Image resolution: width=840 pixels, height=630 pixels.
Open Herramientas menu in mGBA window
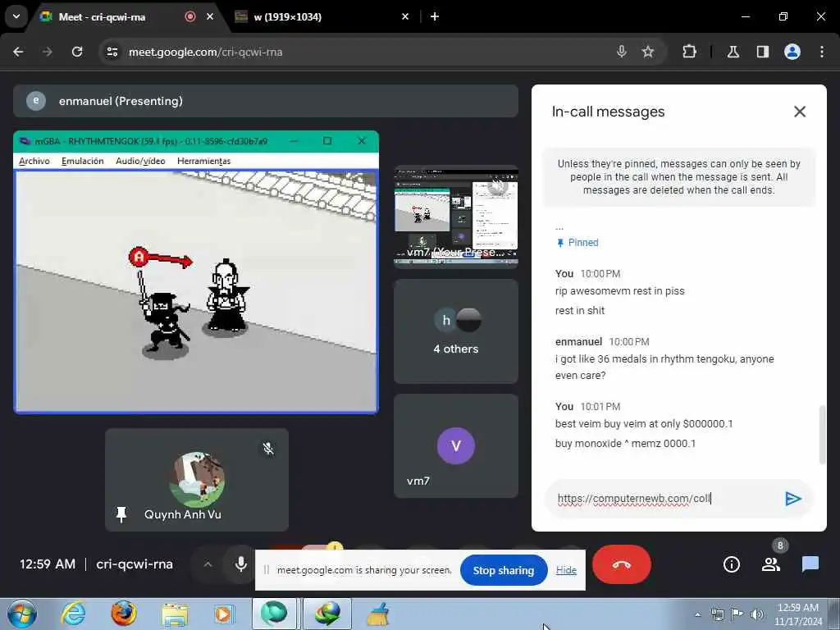tap(203, 161)
